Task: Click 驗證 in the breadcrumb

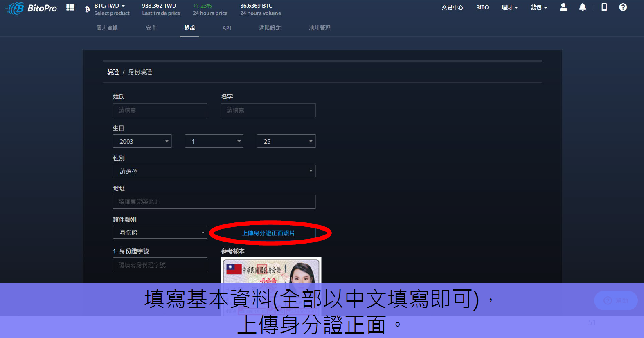Action: pos(113,72)
